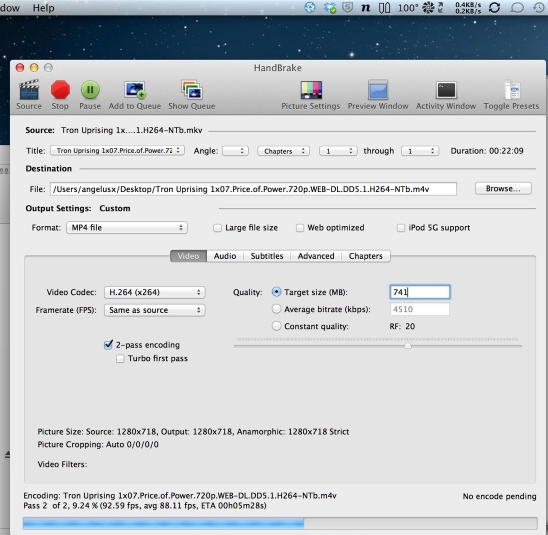Click the 'Picture Cropping: Auto 0/0/0/0' text

click(x=98, y=444)
